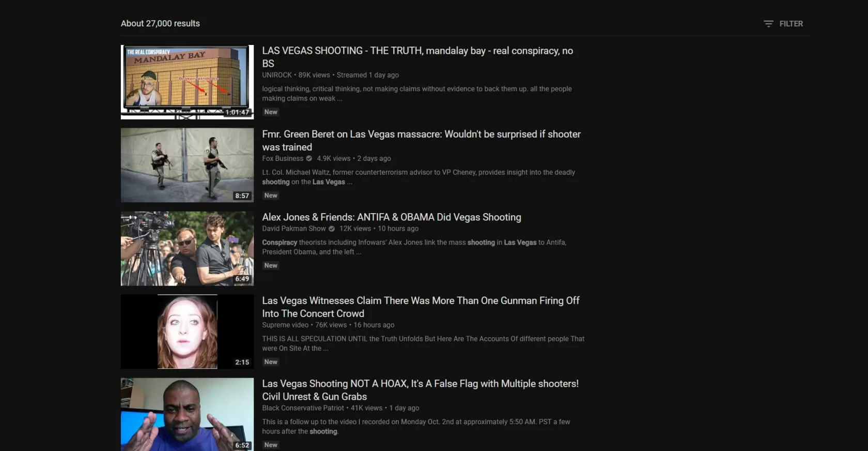The width and height of the screenshot is (868, 451).
Task: Open 'Las Vegas Witnesses Claim' video title
Action: pos(421,307)
